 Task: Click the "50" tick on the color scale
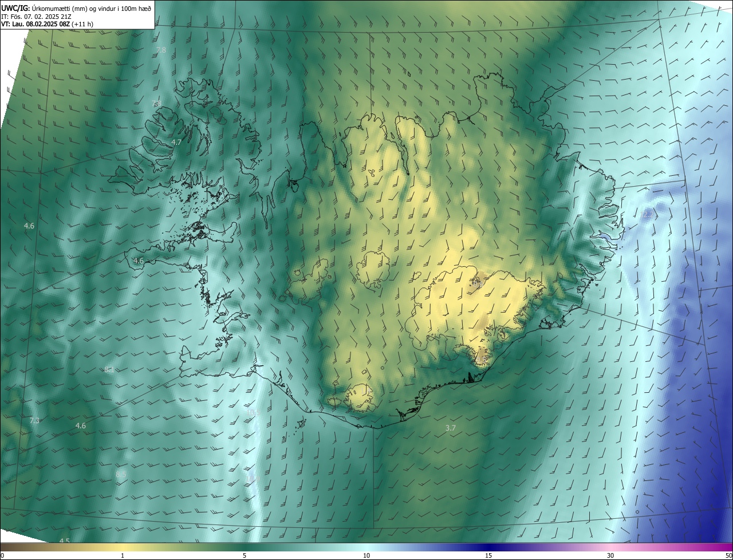click(x=728, y=556)
